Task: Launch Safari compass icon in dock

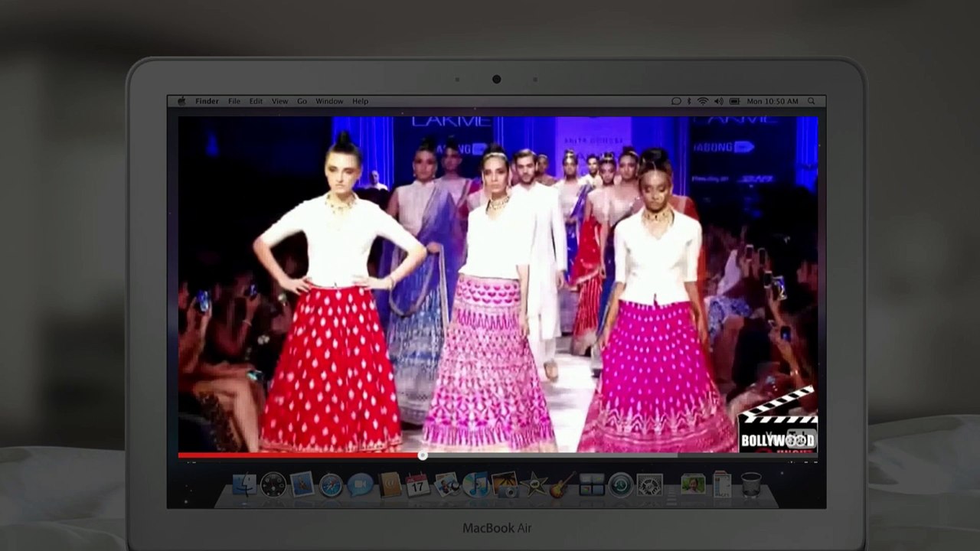Action: coord(331,484)
